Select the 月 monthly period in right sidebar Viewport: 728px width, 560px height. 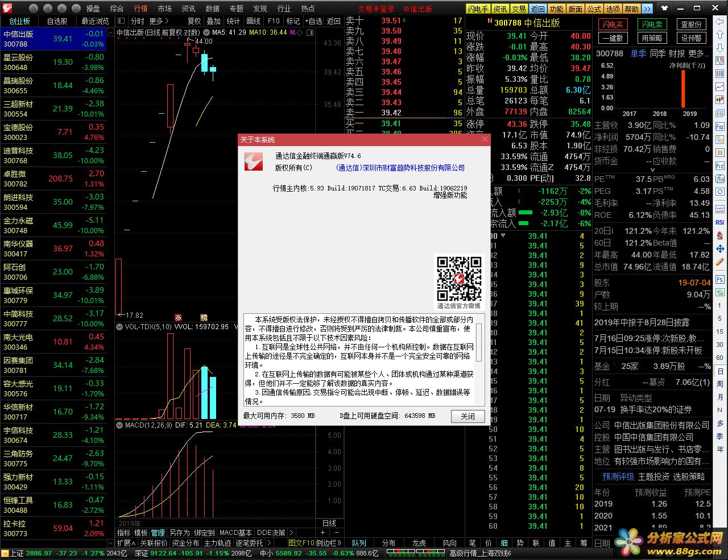pos(720,397)
